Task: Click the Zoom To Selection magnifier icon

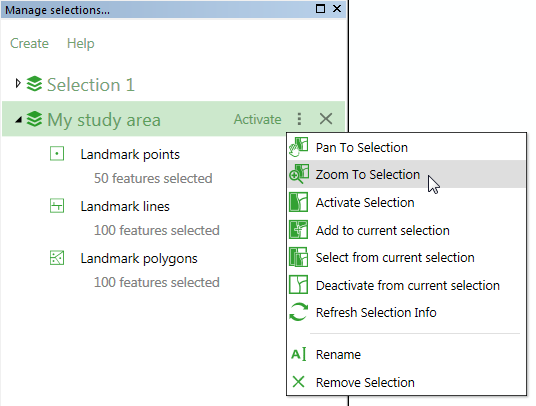Action: tap(298, 174)
